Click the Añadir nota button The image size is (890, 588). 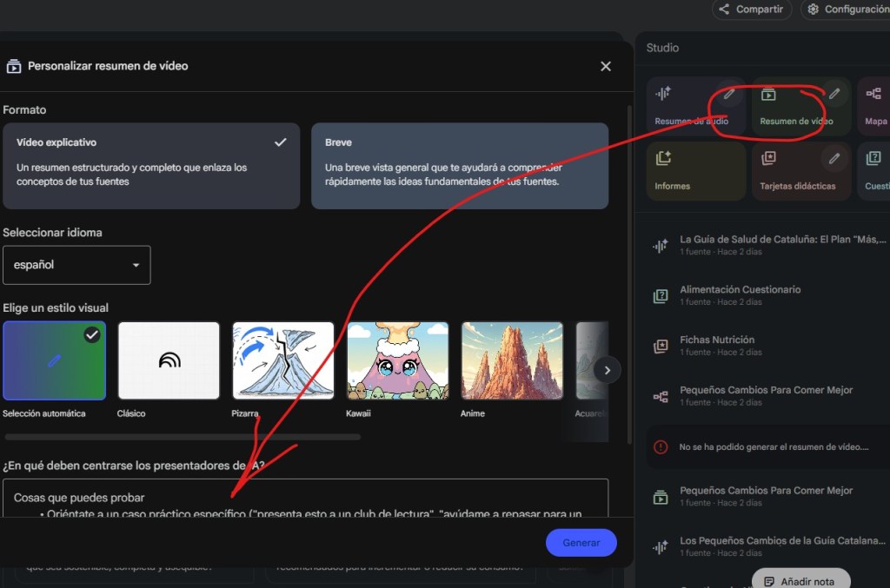(800, 581)
